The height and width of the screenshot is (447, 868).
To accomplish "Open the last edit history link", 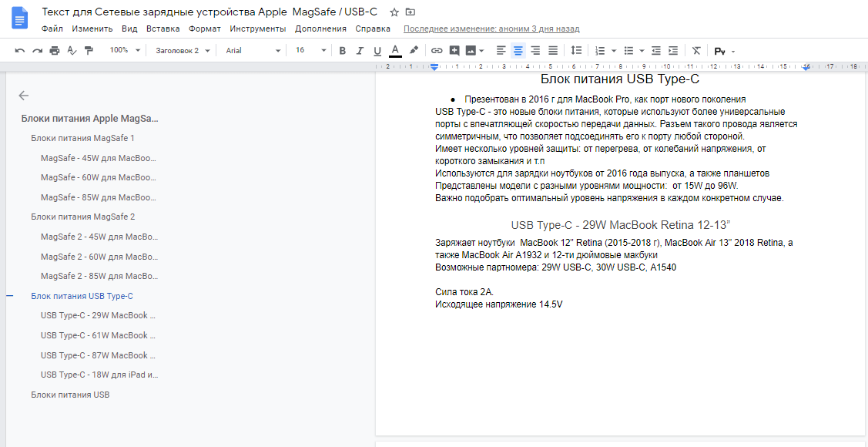I will 491,29.
